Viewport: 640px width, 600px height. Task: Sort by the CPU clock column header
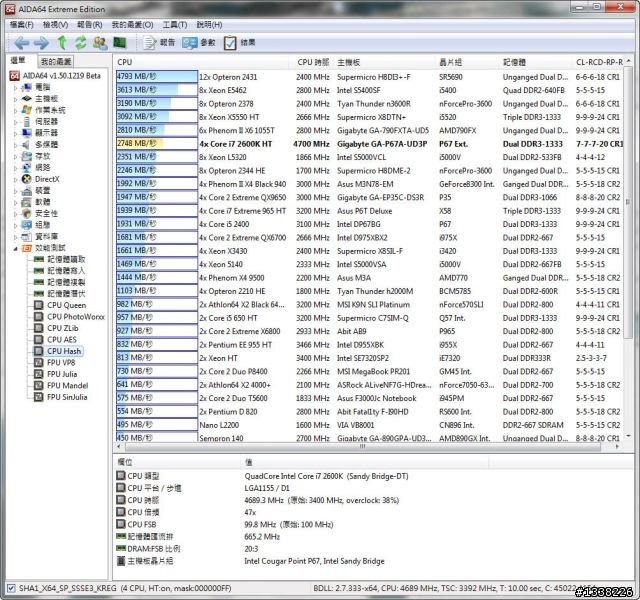click(311, 62)
